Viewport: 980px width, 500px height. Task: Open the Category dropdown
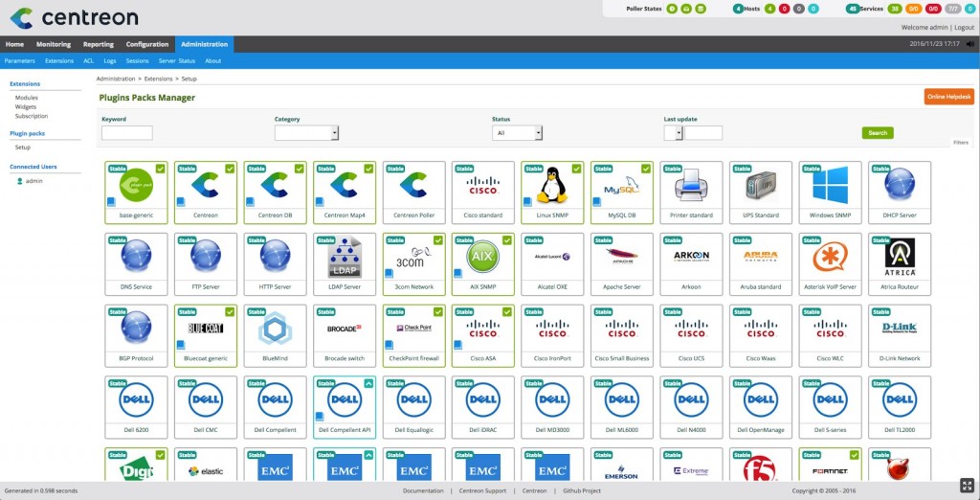[306, 133]
